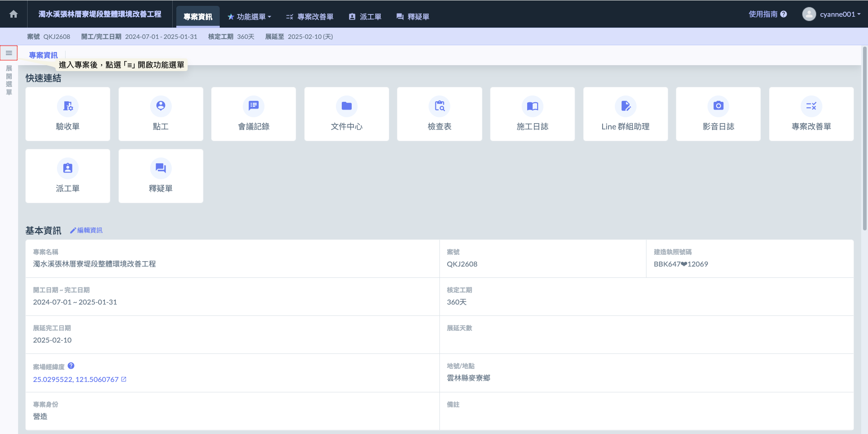Click the 使用指南 help button
The width and height of the screenshot is (868, 434).
[768, 14]
